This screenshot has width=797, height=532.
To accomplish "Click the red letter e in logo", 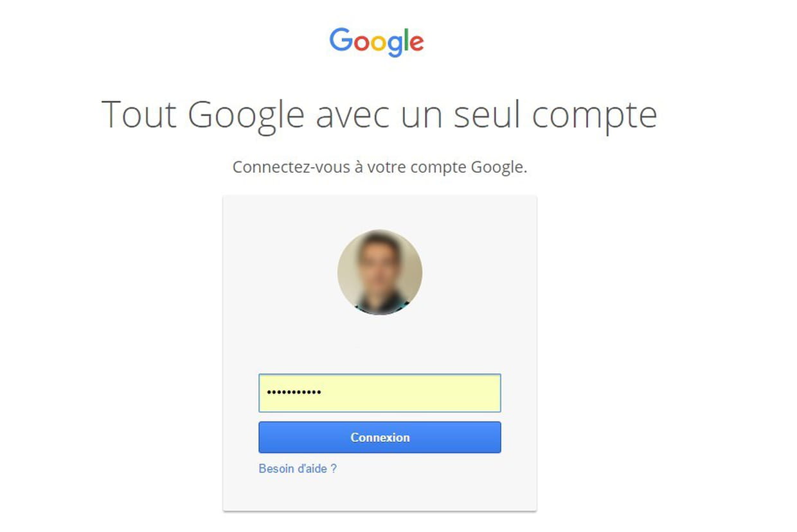I will pyautogui.click(x=415, y=43).
